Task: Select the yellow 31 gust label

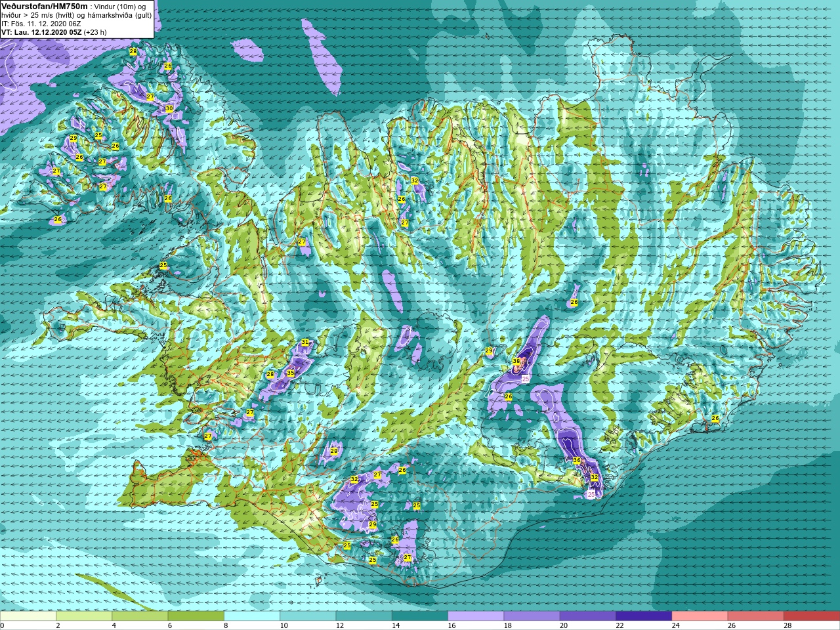Action: (305, 343)
